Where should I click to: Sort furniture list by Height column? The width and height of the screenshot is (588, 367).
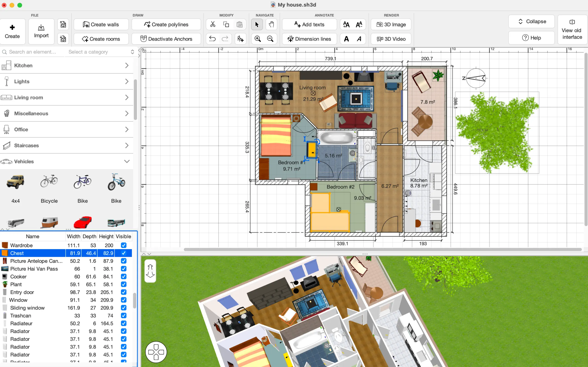tap(106, 236)
